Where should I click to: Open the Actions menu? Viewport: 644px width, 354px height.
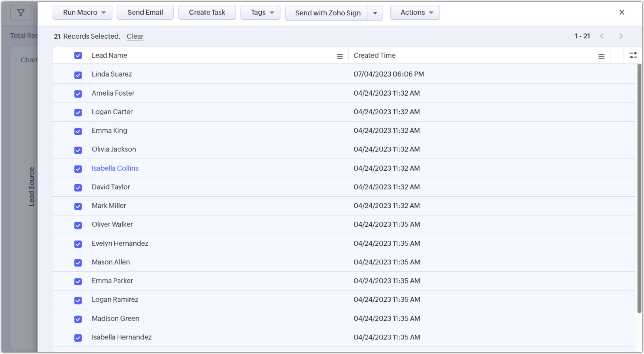coord(415,12)
